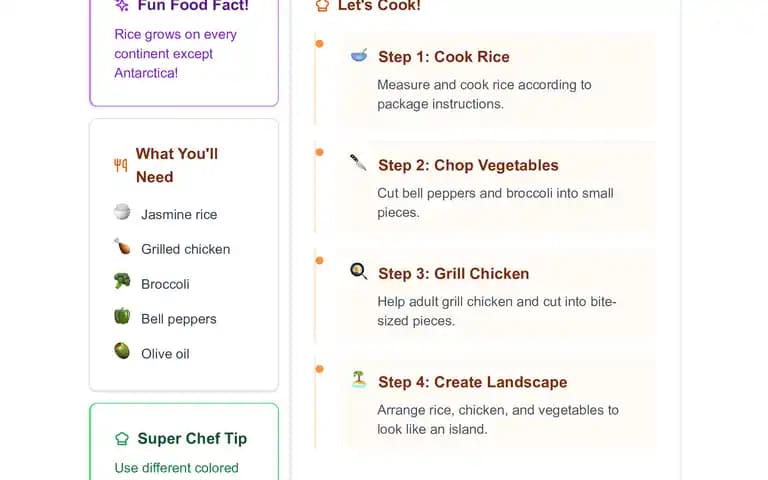Click the bowl icon beside Step 1
This screenshot has height=480, width=768.
359,55
